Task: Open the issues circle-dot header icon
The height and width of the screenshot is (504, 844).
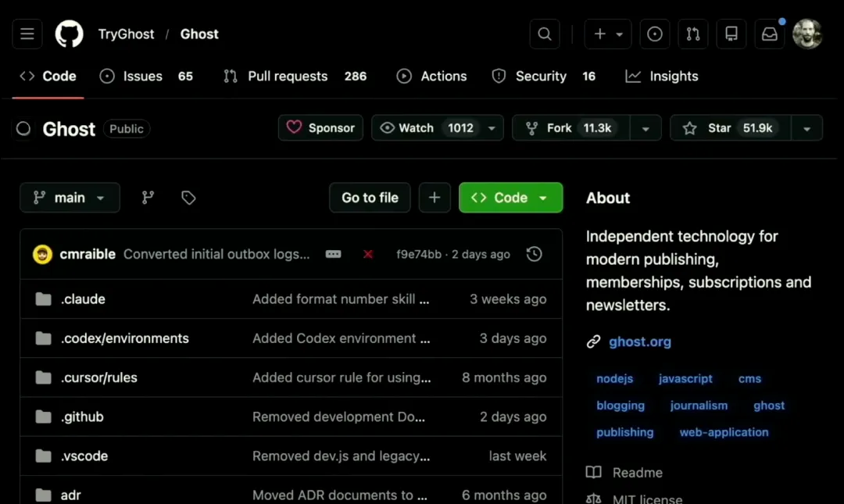Action: click(655, 34)
